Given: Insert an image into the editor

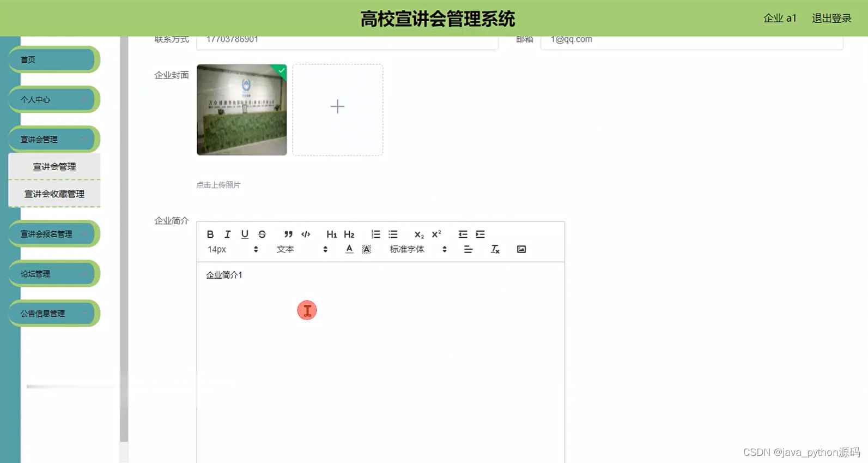Looking at the screenshot, I should tap(521, 249).
